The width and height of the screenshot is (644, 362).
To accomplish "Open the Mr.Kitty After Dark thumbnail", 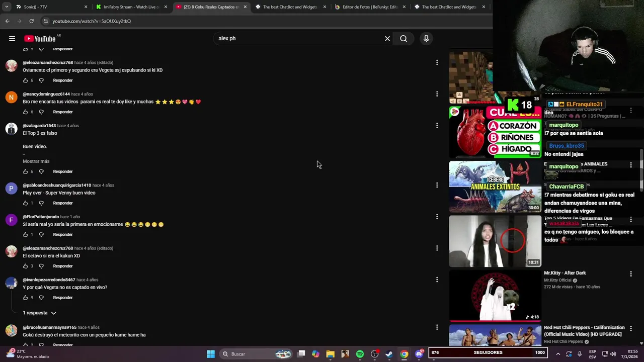I will tap(495, 296).
